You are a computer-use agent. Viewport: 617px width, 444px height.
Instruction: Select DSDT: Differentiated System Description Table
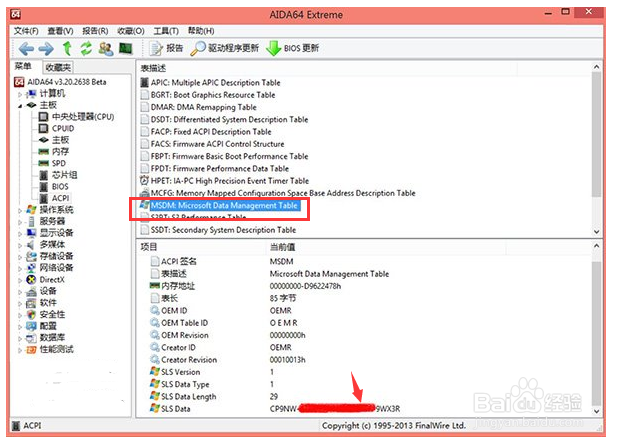(224, 119)
